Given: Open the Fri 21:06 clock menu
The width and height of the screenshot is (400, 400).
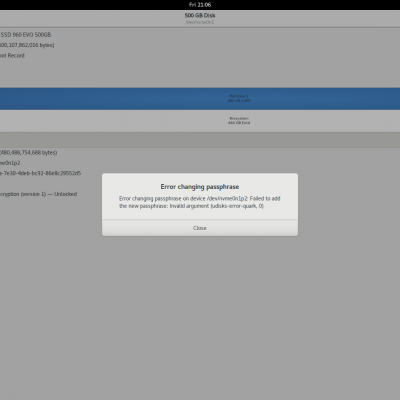Looking at the screenshot, I should coord(200,5).
